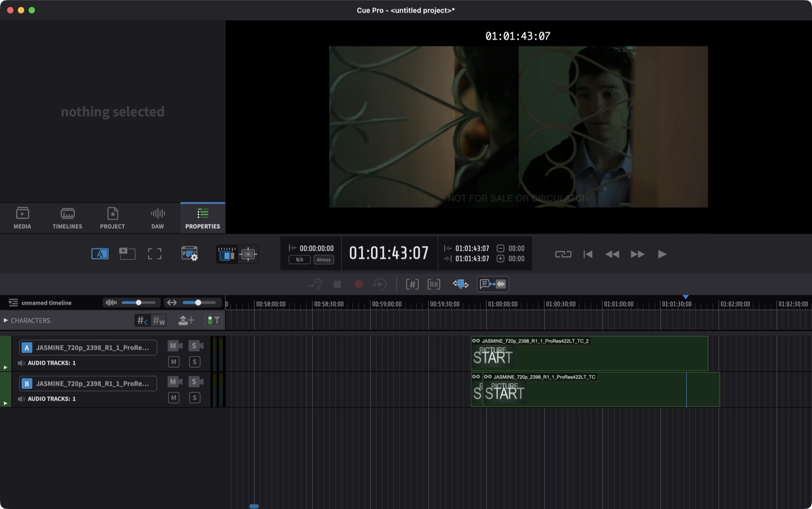Image resolution: width=812 pixels, height=509 pixels.
Task: Click the minus pre-roll stepper icon
Action: pos(500,248)
